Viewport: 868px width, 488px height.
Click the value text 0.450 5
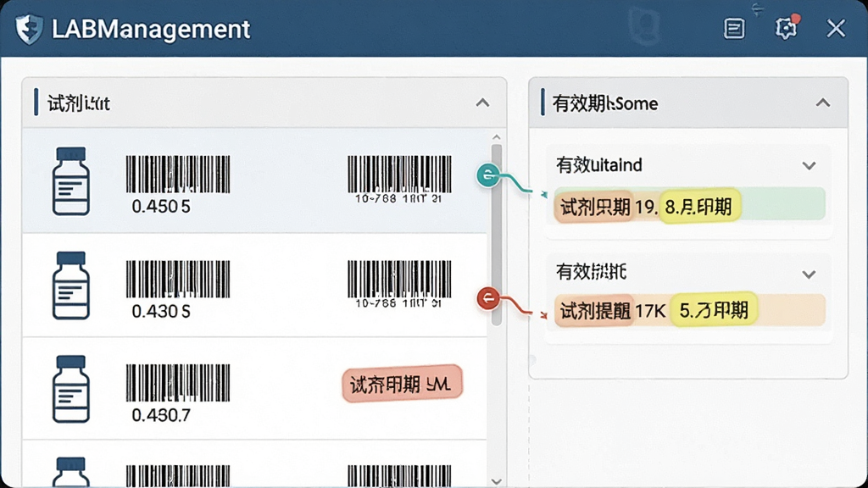click(161, 207)
